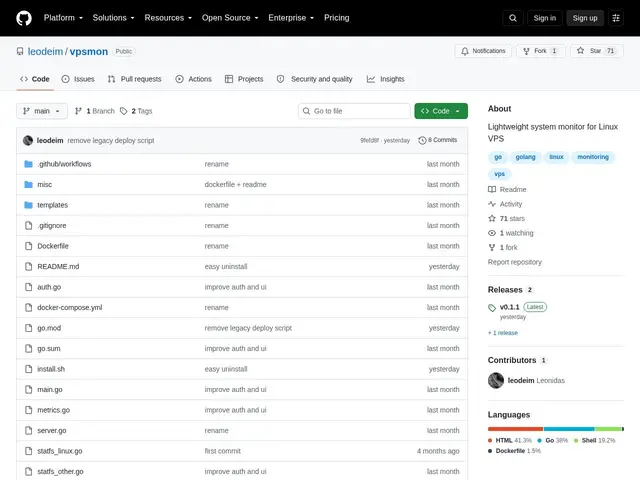640x480 pixels.
Task: Switch to the Projects tab
Action: click(x=244, y=79)
